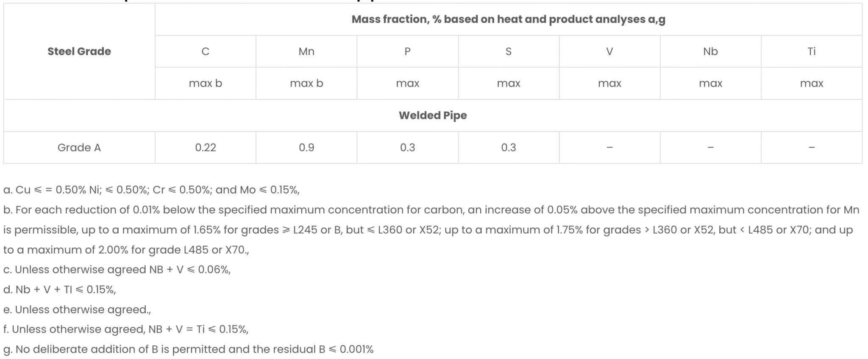
Task: Click footnote a about Cu limits
Action: point(151,190)
